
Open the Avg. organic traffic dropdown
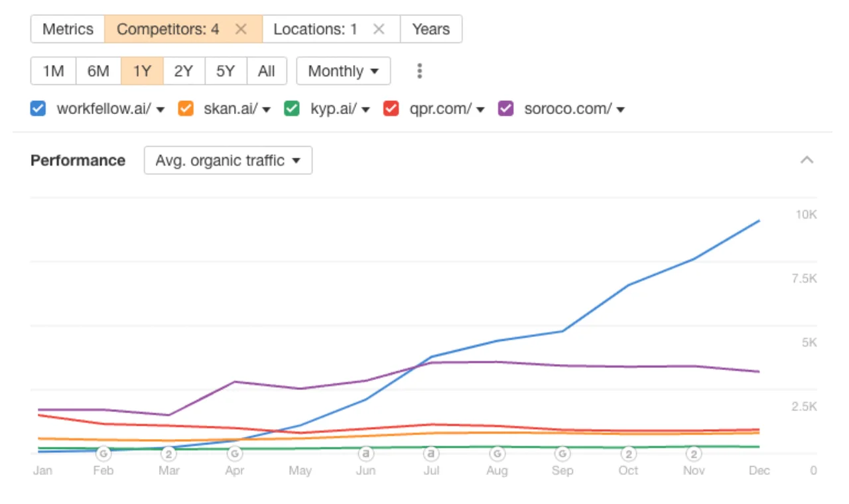coord(228,160)
